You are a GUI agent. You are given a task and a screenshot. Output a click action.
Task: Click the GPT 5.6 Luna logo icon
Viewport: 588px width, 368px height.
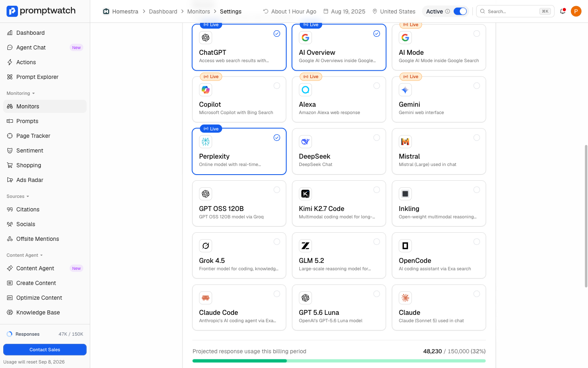[x=305, y=298]
